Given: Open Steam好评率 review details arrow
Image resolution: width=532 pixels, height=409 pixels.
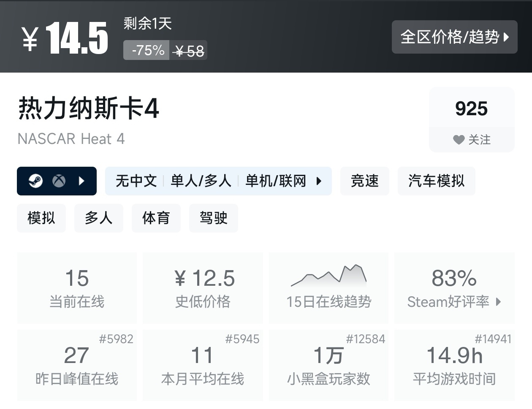Looking at the screenshot, I should pyautogui.click(x=499, y=302).
